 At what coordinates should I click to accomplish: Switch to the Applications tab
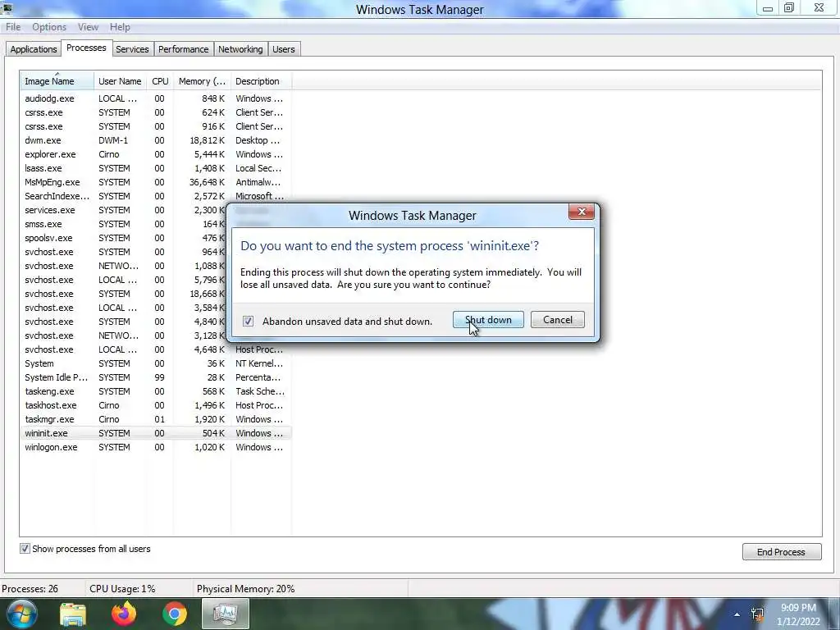33,49
